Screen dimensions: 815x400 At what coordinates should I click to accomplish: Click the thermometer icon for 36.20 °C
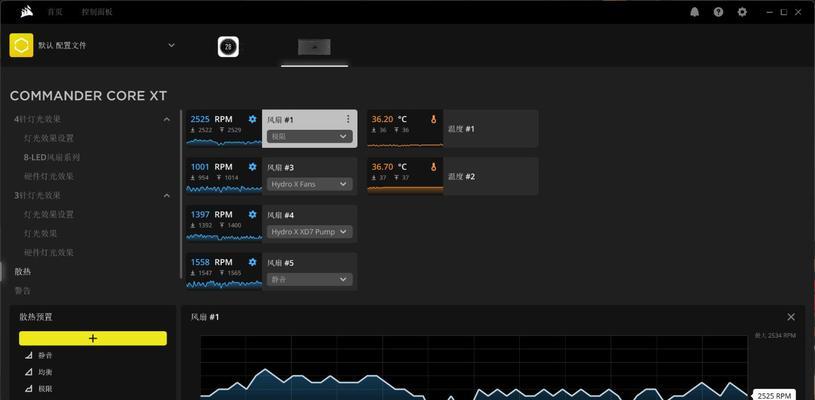(x=433, y=119)
